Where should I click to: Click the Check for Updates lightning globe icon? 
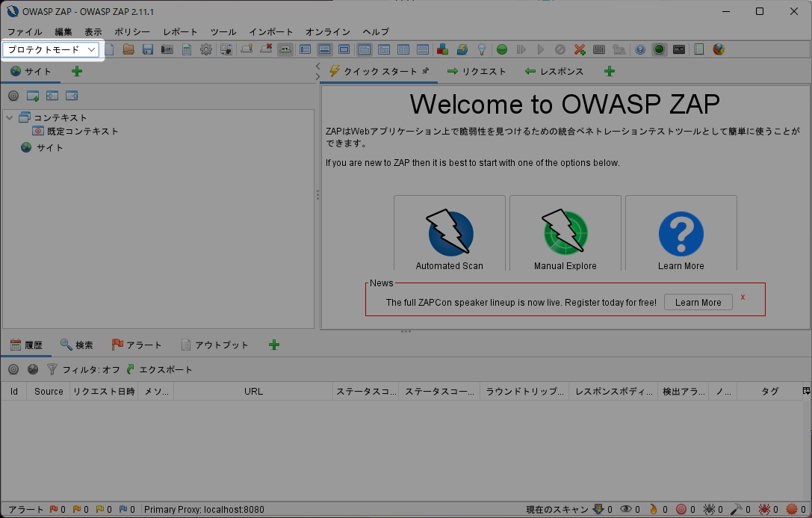coord(462,50)
